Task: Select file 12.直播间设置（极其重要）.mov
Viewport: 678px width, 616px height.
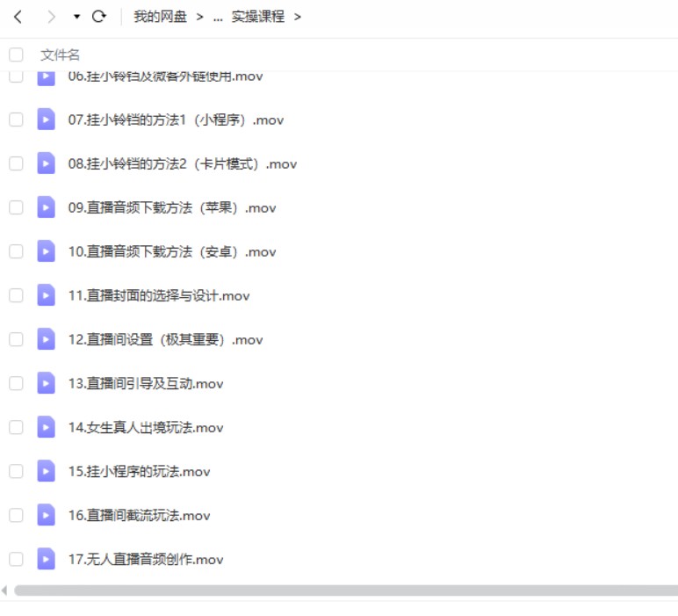Action: pyautogui.click(x=166, y=339)
